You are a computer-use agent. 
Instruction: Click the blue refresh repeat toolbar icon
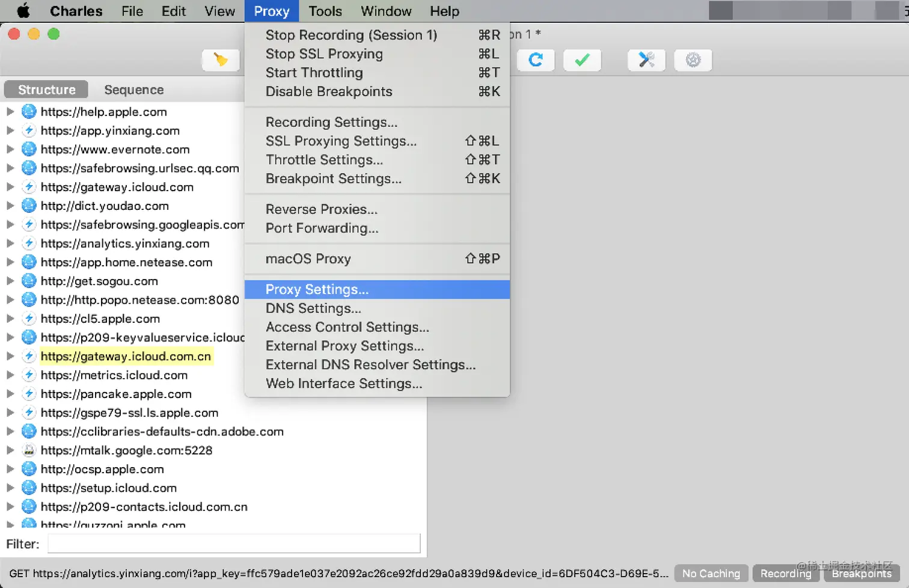(536, 60)
